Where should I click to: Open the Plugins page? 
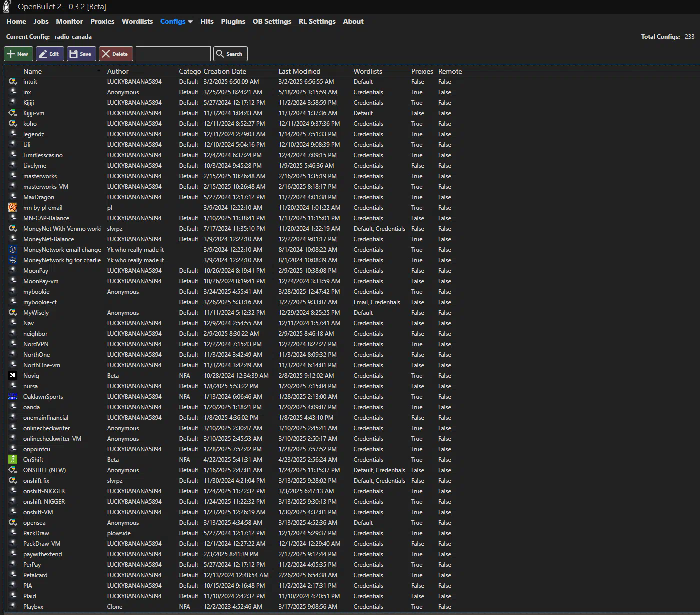pyautogui.click(x=233, y=22)
